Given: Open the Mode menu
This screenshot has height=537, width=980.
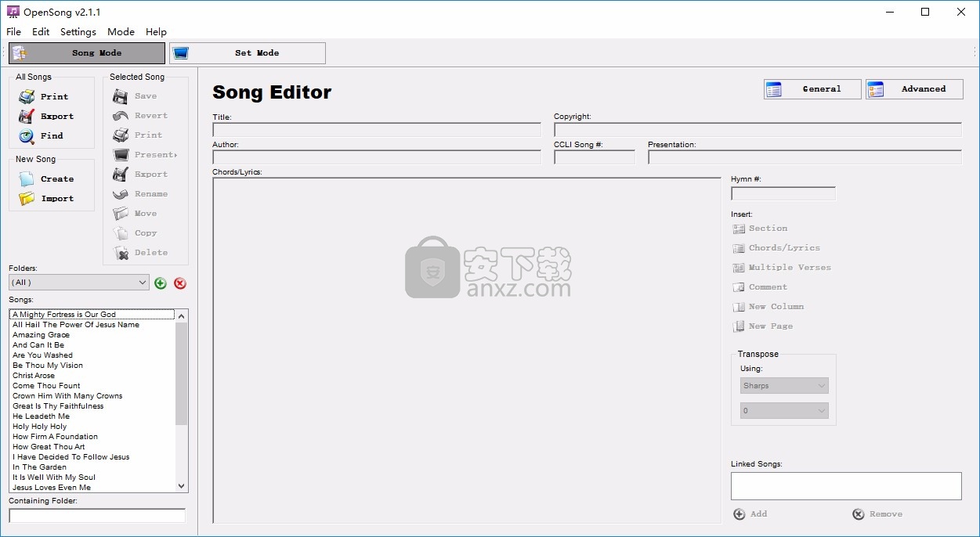Looking at the screenshot, I should coord(121,32).
